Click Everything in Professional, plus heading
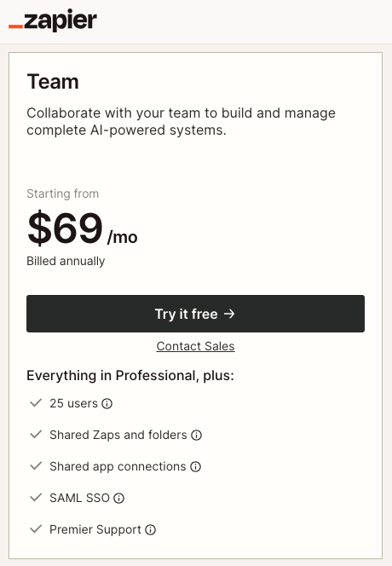Viewport: 392px width, 566px height. 130,376
